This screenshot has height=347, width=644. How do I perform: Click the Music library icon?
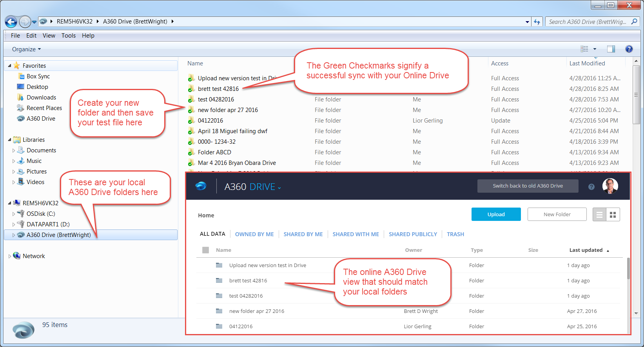tap(21, 161)
